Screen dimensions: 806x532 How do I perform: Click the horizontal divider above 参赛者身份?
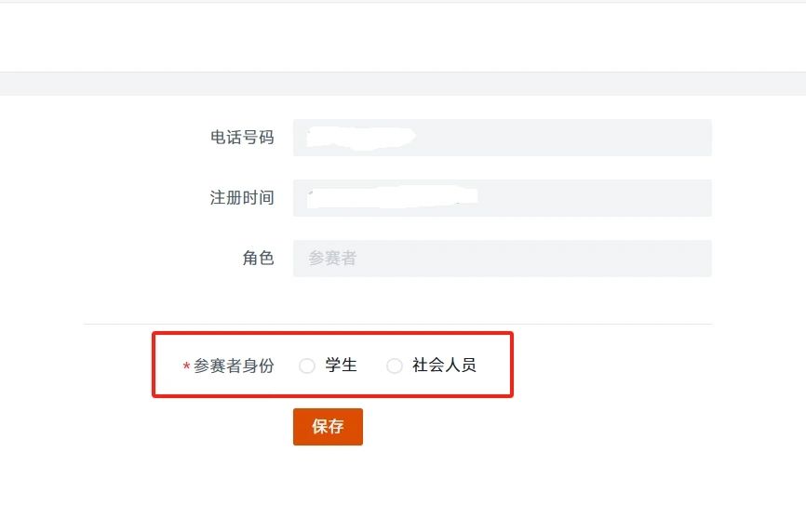(397, 324)
